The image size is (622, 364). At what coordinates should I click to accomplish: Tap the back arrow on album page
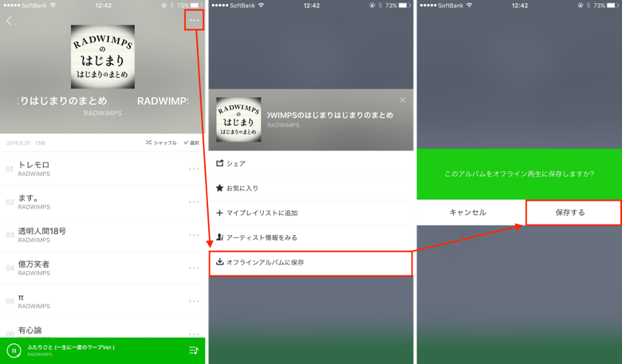9,21
